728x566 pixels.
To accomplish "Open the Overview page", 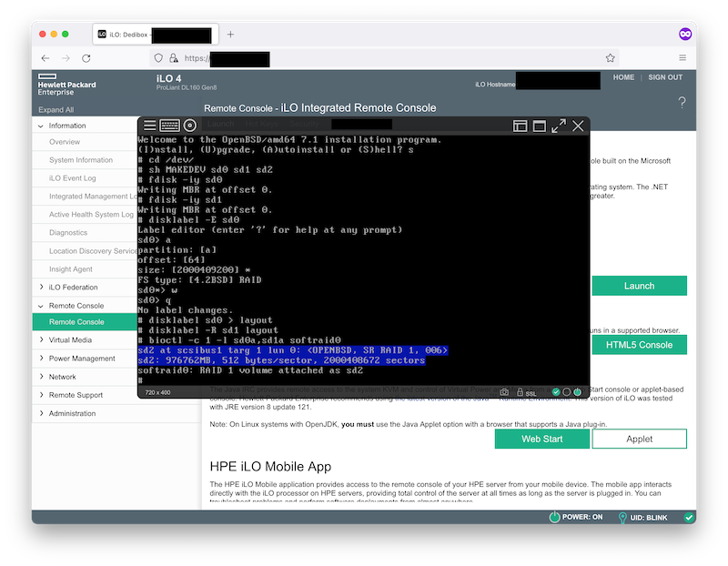I will click(65, 142).
